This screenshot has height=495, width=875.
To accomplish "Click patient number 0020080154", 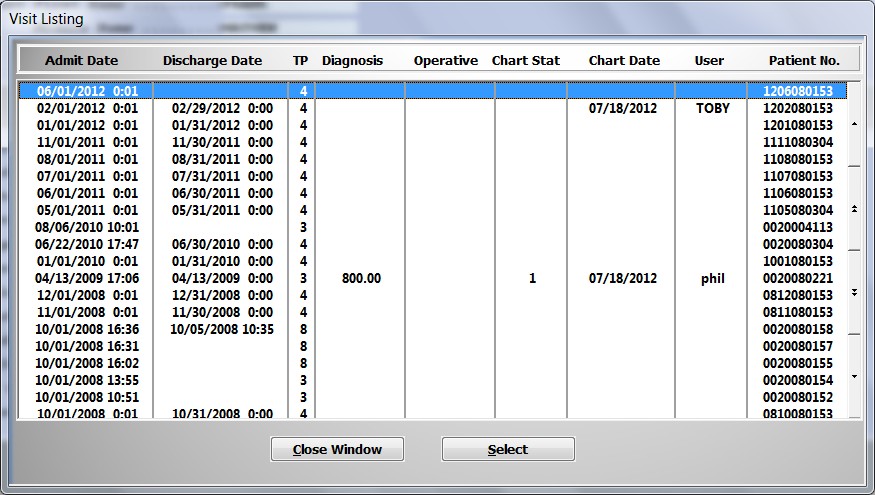I will click(x=798, y=381).
